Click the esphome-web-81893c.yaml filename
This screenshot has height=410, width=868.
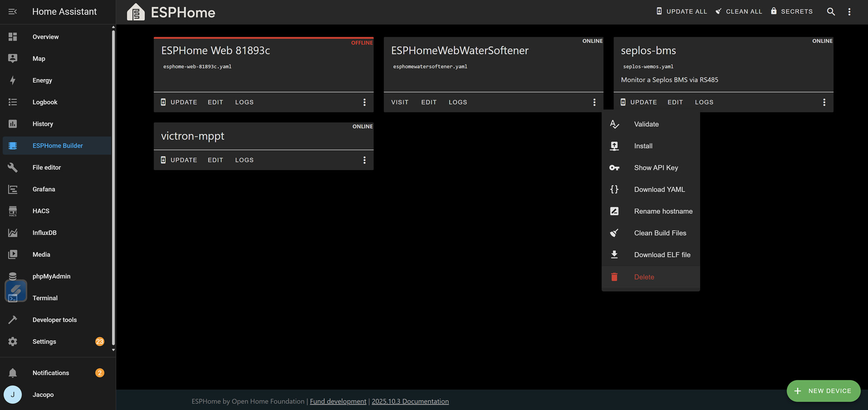click(197, 66)
